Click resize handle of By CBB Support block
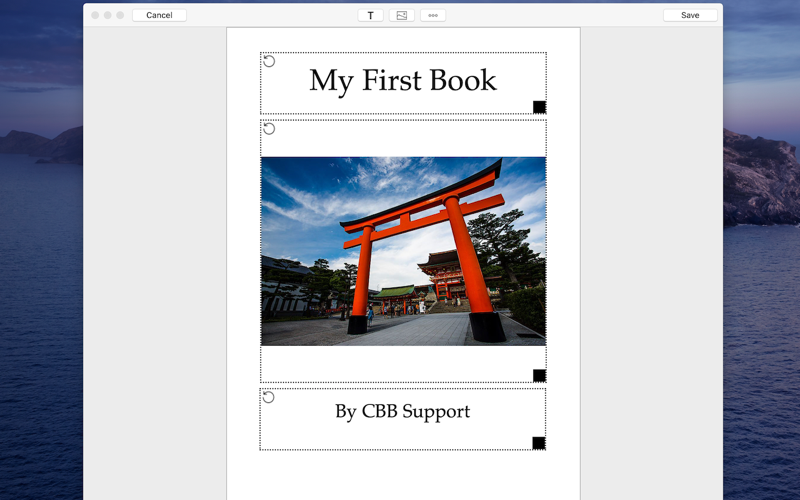Viewport: 800px width, 500px height. [x=539, y=443]
